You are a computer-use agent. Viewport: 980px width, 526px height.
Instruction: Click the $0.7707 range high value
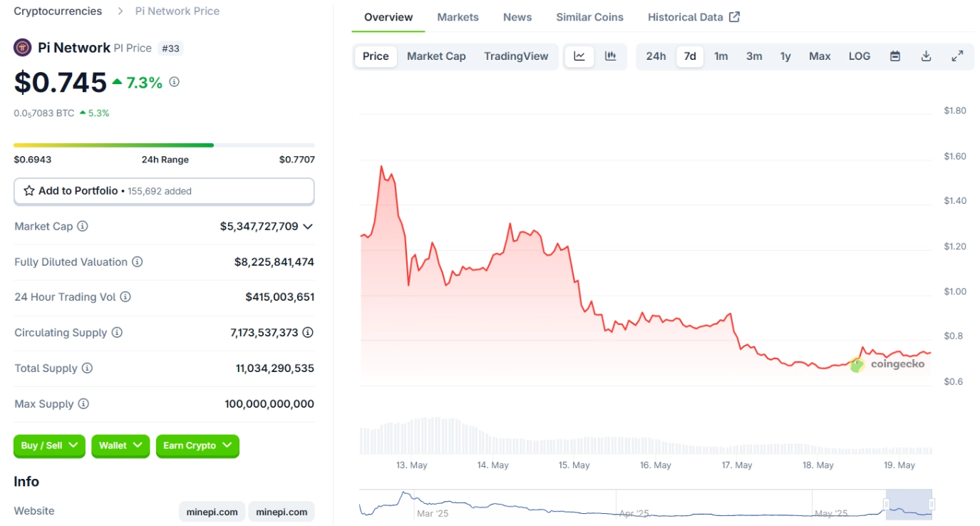296,160
